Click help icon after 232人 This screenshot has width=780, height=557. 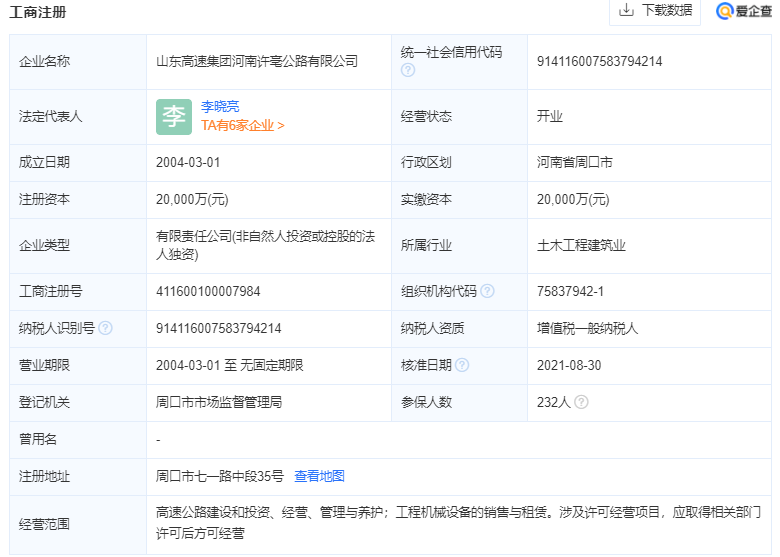pyautogui.click(x=581, y=402)
